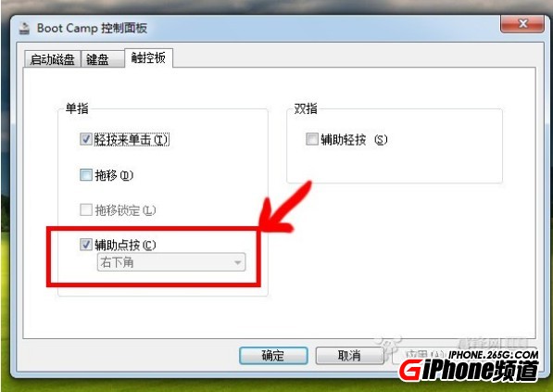Close the Boot Camp control panel window
This screenshot has width=553, height=392.
pos(522,24)
